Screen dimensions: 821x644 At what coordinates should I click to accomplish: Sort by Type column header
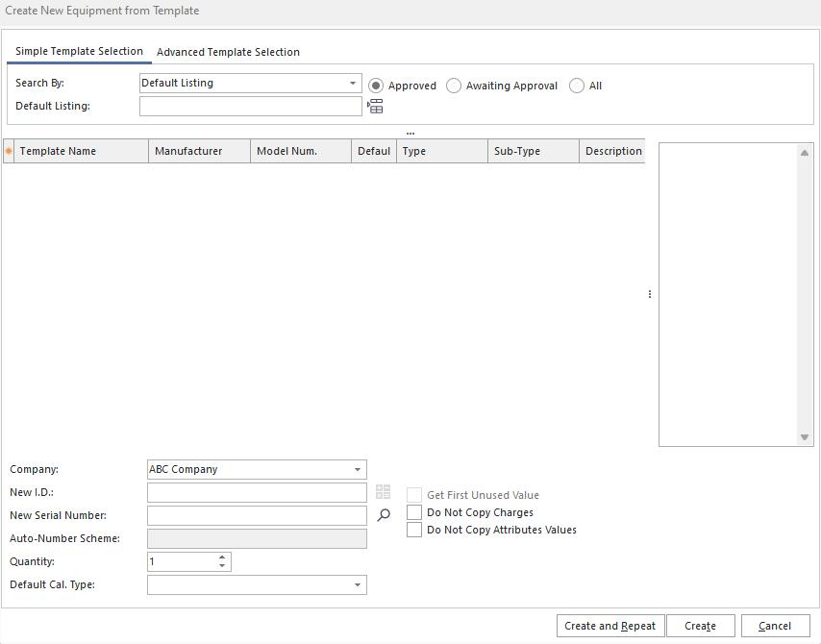[x=442, y=151]
